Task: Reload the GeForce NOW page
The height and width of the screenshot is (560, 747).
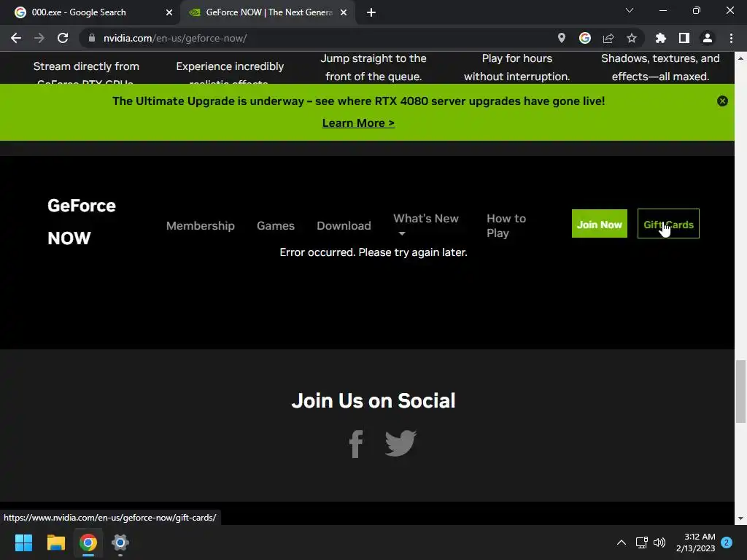Action: 63,38
